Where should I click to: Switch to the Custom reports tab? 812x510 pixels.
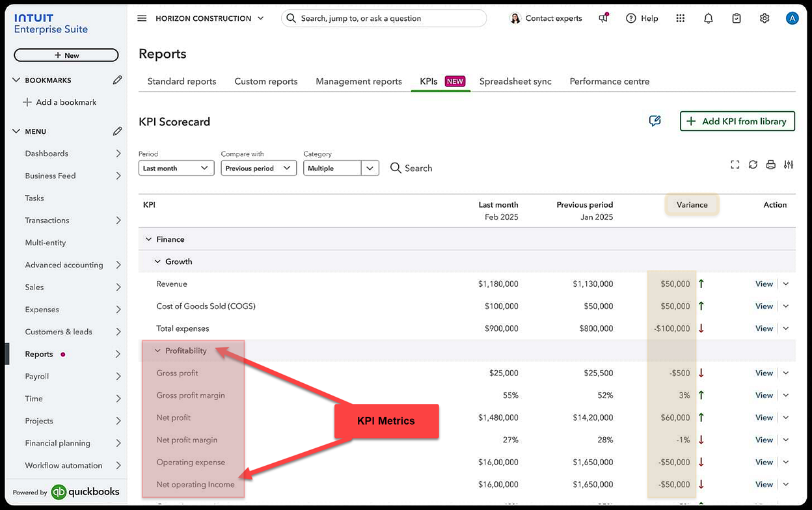pos(265,81)
